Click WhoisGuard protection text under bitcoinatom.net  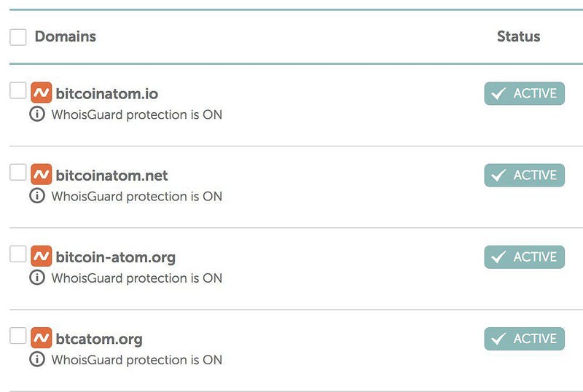(137, 197)
